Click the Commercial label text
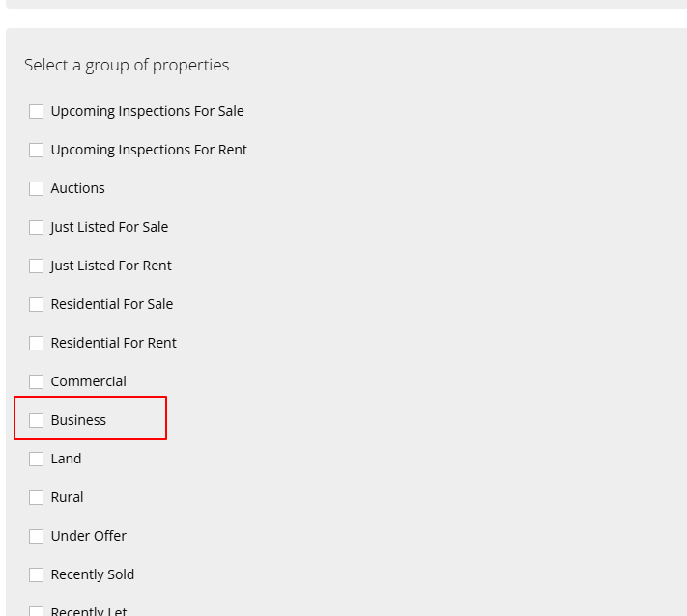Image resolution: width=687 pixels, height=616 pixels. click(x=88, y=381)
